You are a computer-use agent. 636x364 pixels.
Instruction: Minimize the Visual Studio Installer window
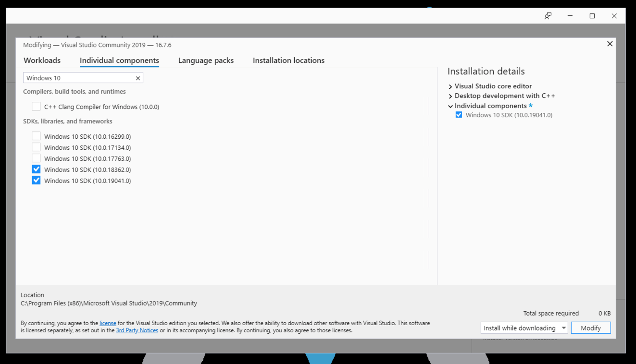tap(570, 16)
